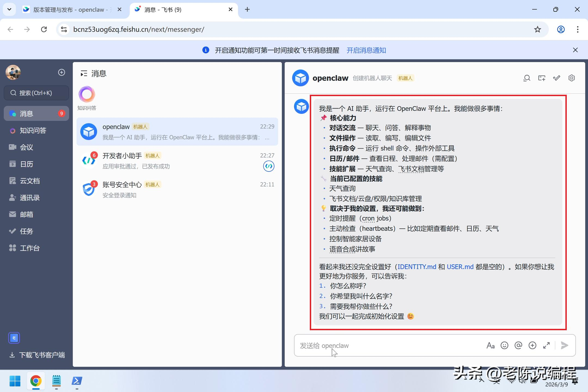Open the chat settings gear icon
588x392 pixels.
pyautogui.click(x=571, y=78)
